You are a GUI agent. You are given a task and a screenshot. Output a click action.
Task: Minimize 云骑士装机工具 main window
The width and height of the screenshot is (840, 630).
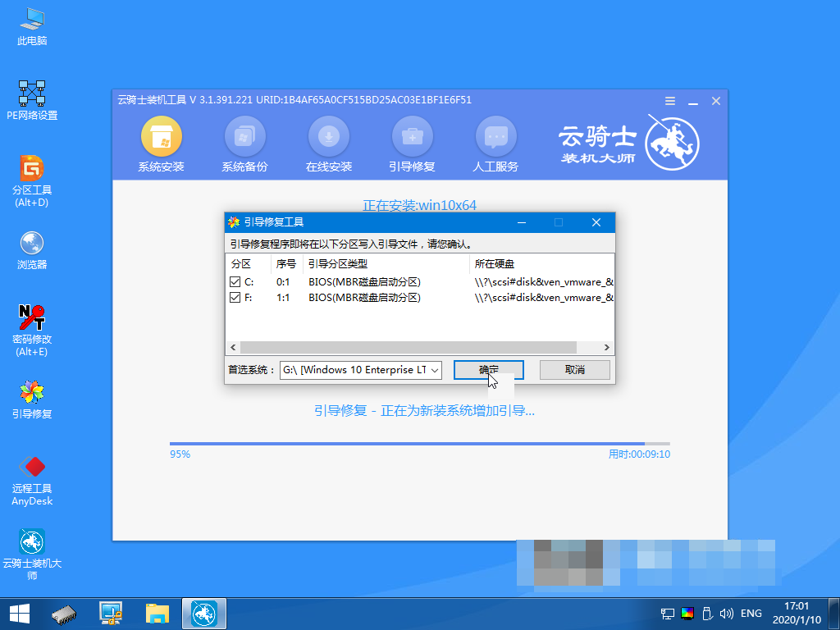693,101
